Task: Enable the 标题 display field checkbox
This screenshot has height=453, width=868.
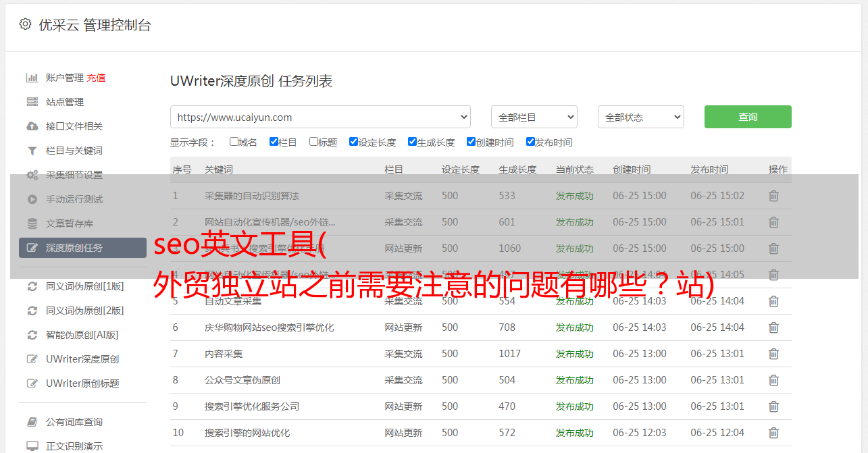Action: (313, 142)
